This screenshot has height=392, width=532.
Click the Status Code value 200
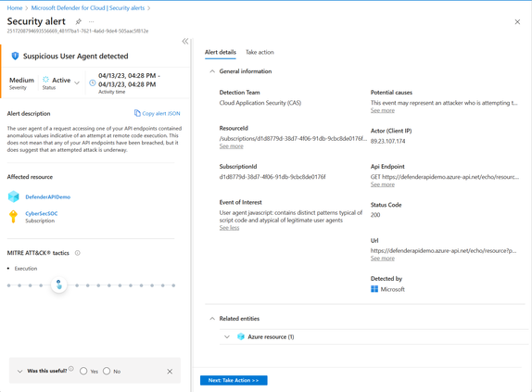tap(375, 215)
